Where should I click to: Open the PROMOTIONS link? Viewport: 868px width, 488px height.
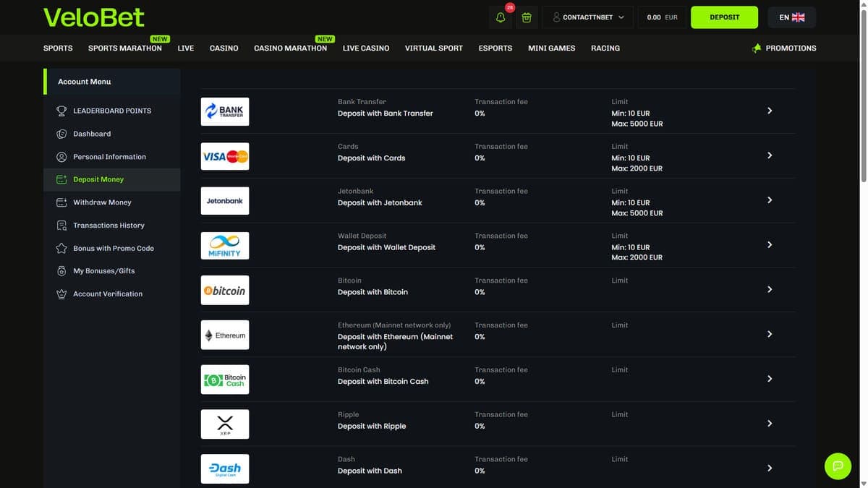[791, 48]
